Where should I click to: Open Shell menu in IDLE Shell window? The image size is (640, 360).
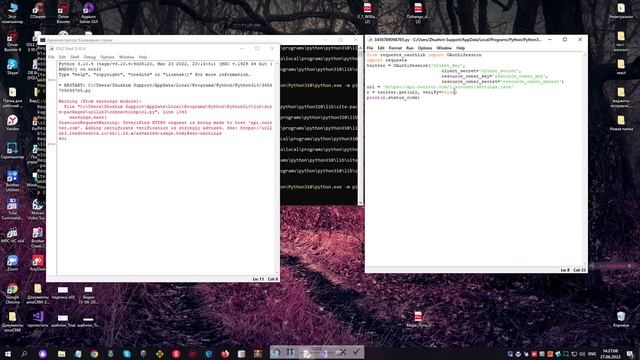click(x=75, y=57)
